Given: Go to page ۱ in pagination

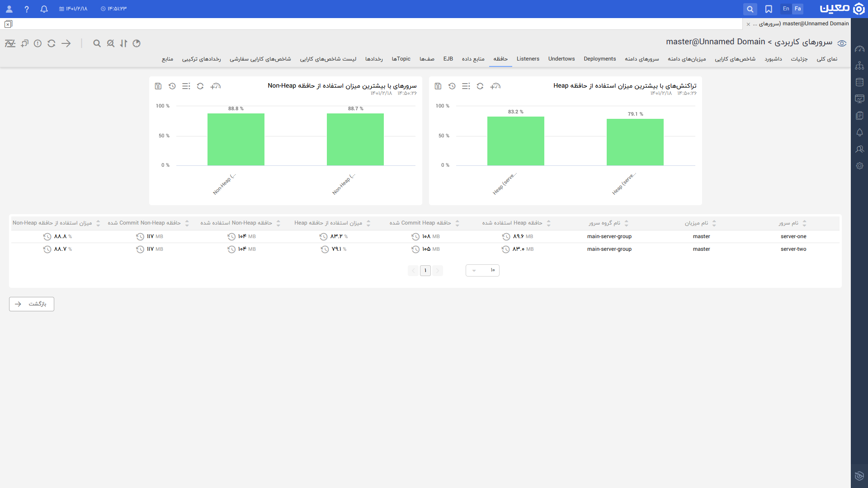Looking at the screenshot, I should pyautogui.click(x=425, y=271).
